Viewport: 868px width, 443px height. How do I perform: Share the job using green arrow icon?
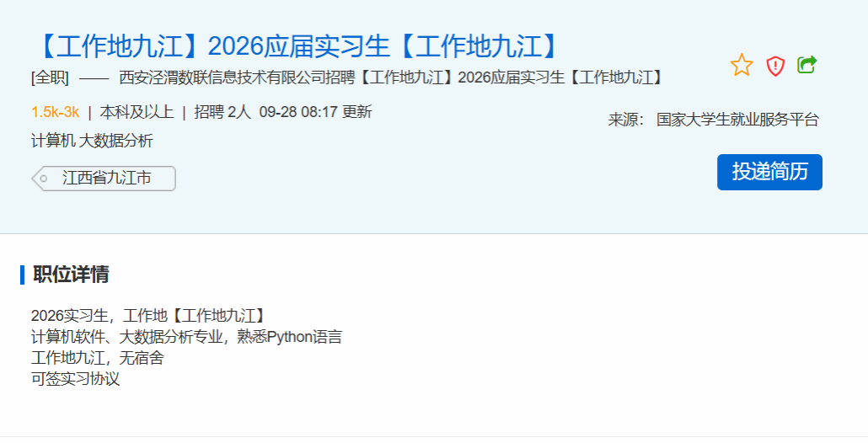(807, 64)
